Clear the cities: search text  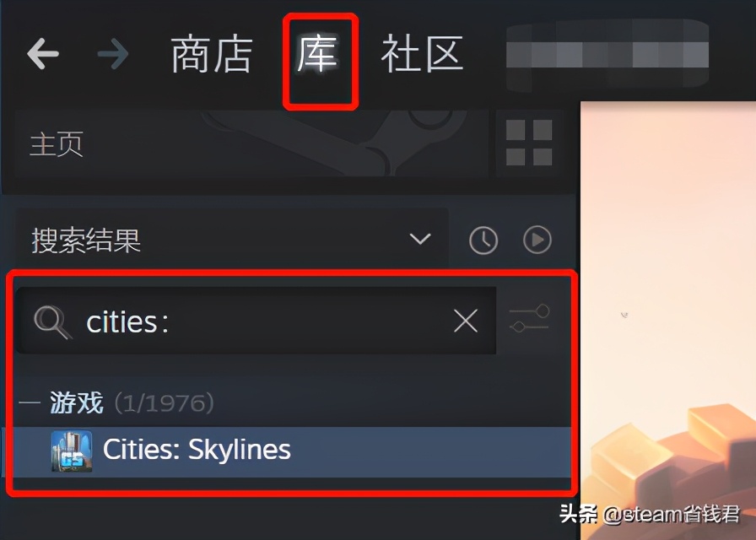[x=466, y=321]
